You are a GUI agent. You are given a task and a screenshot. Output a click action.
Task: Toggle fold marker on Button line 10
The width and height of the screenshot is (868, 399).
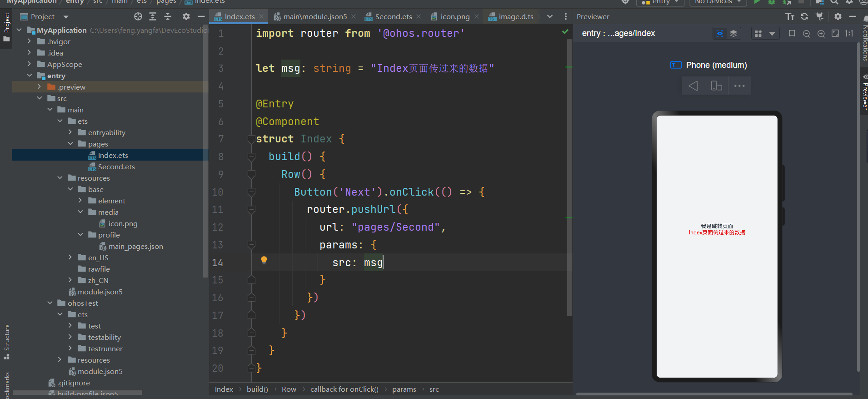251,192
